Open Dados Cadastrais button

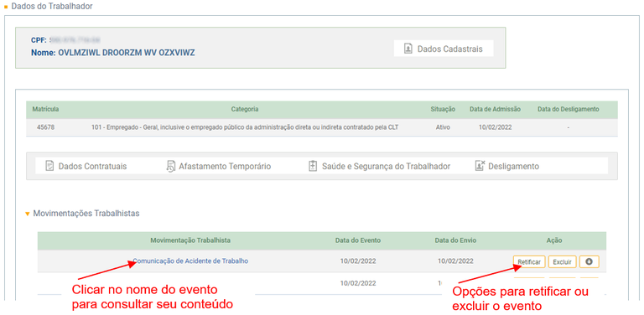pos(443,49)
